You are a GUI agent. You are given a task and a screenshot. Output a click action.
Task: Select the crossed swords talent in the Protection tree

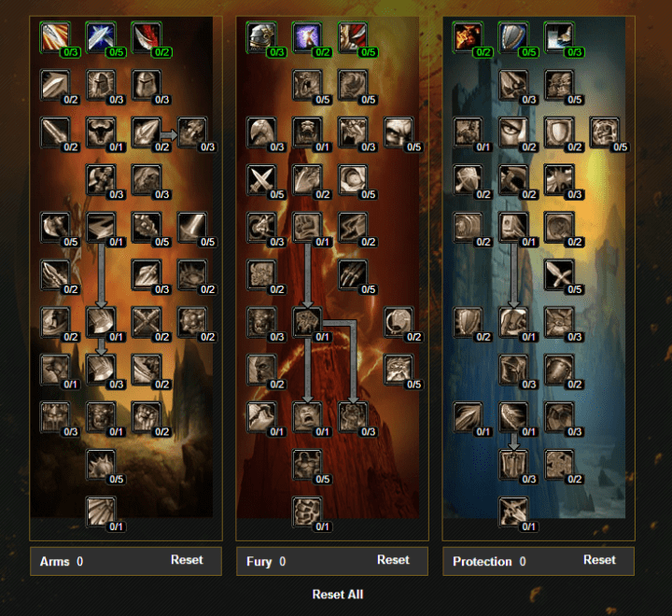point(560,274)
